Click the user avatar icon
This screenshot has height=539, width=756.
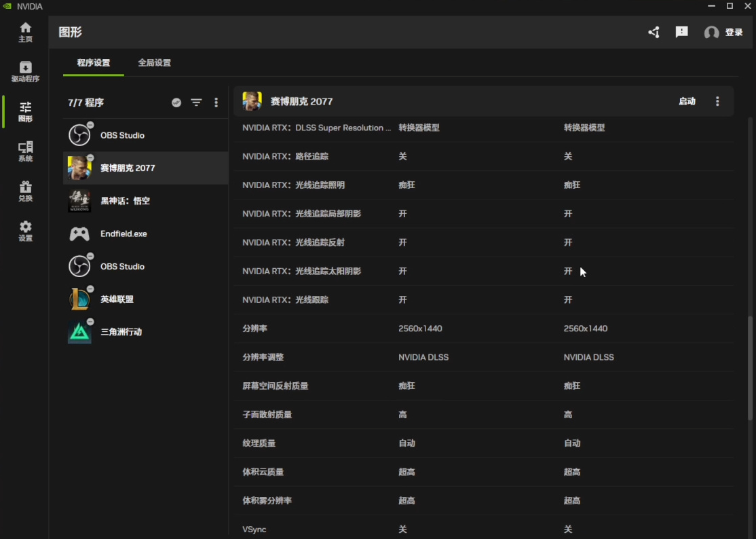coord(711,33)
